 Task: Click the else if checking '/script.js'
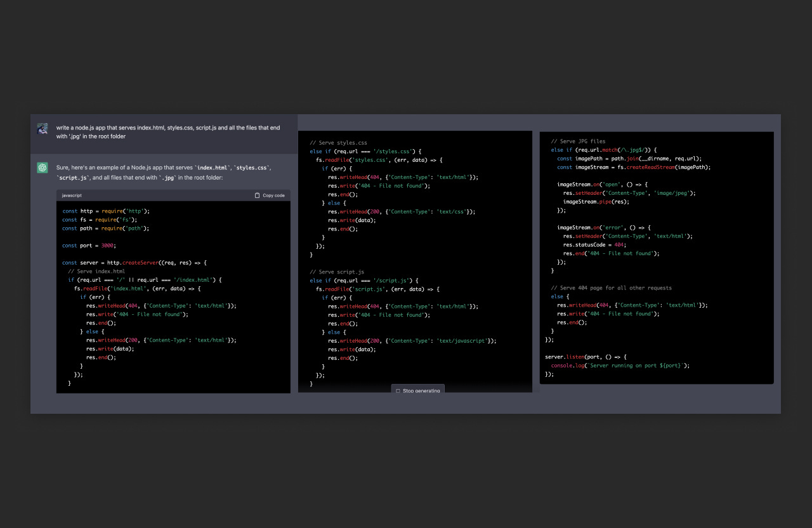(364, 280)
